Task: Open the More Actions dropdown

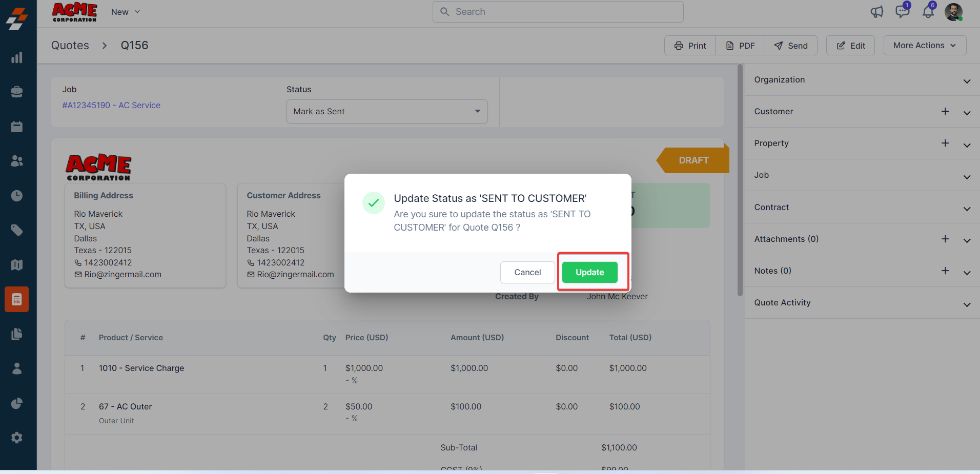Action: pos(925,45)
